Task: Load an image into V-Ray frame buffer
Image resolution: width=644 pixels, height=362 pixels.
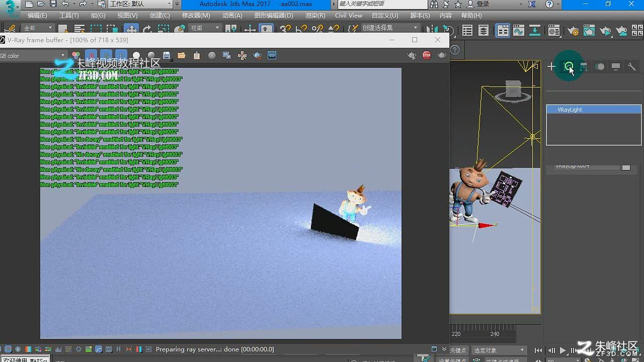Action: point(182,55)
